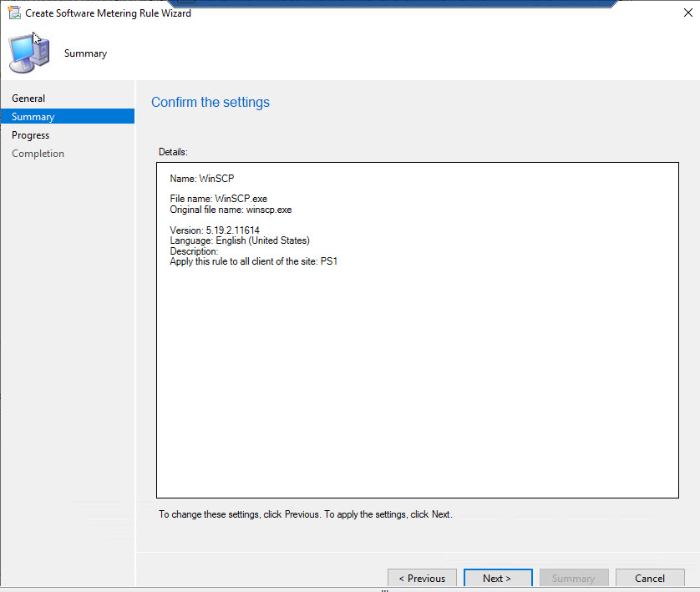
Task: Cancel the metering rule wizard
Action: coord(649,578)
